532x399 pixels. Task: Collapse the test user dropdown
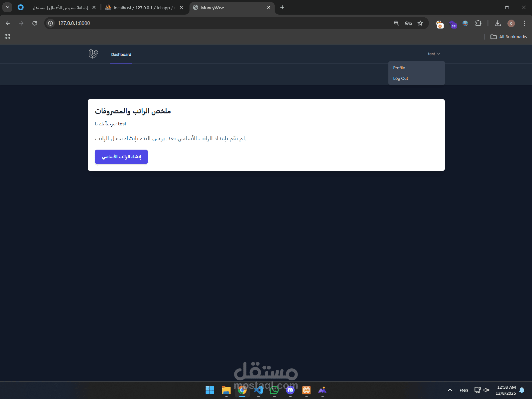[434, 54]
